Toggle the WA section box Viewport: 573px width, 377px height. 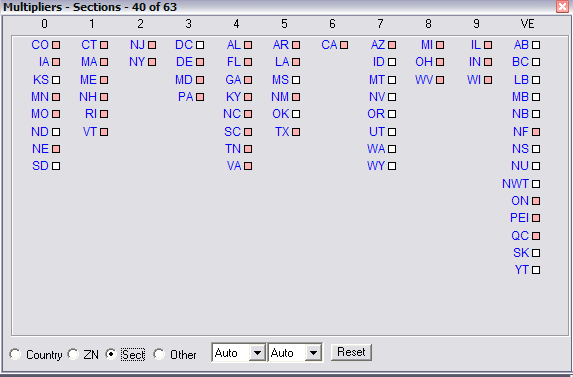(392, 149)
